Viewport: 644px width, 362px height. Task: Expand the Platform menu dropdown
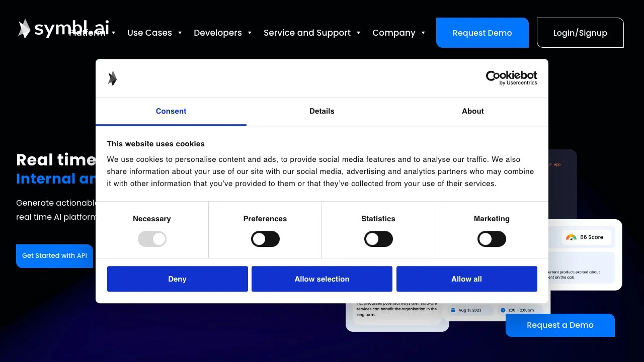(93, 33)
